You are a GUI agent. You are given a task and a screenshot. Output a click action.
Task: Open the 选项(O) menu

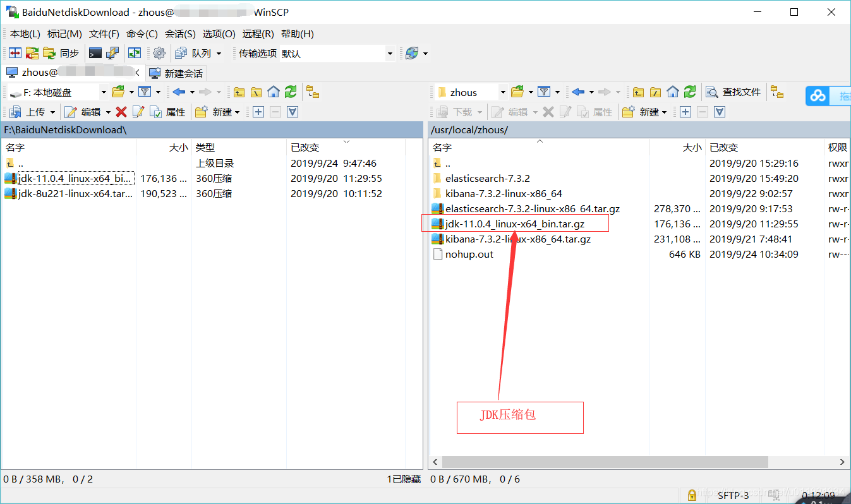[x=219, y=34]
